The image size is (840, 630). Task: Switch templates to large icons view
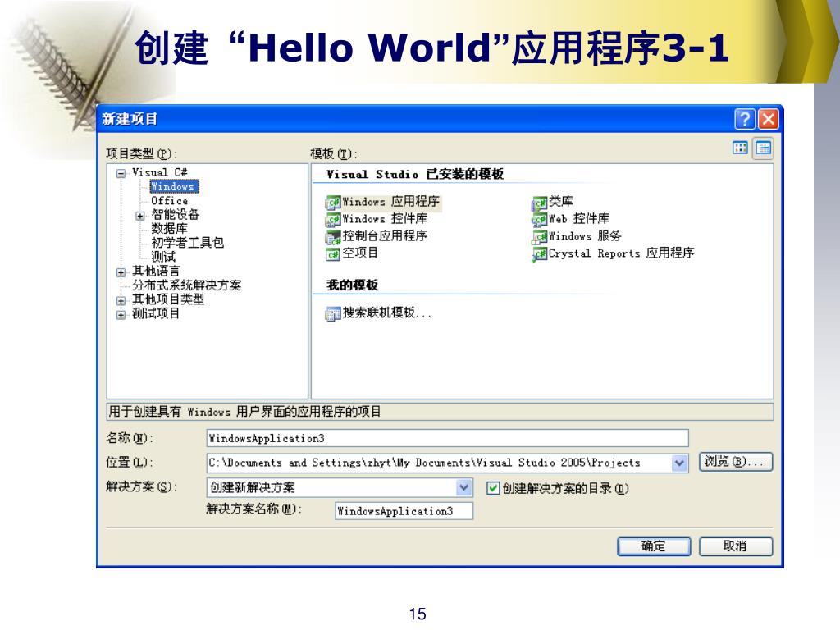tap(740, 148)
